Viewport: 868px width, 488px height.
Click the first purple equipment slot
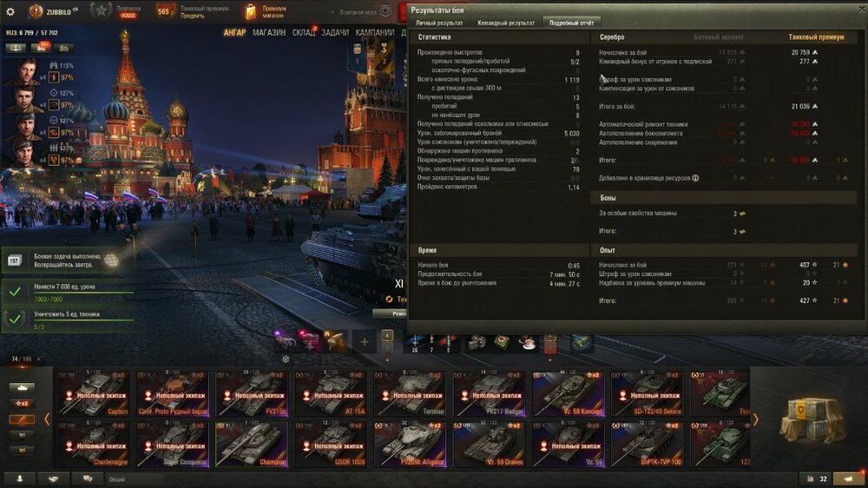tap(285, 340)
